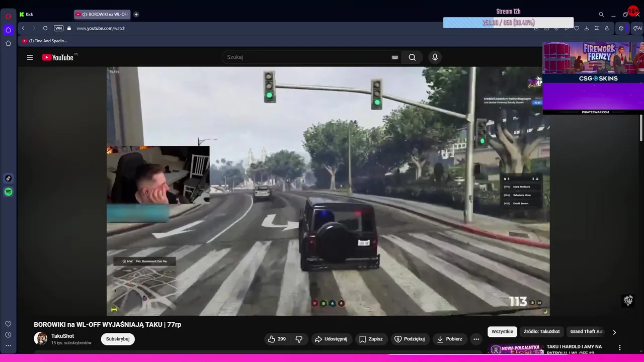Viewport: 644px width, 362px height.
Task: Launch TikTok from the sidebar
Action: [8, 178]
